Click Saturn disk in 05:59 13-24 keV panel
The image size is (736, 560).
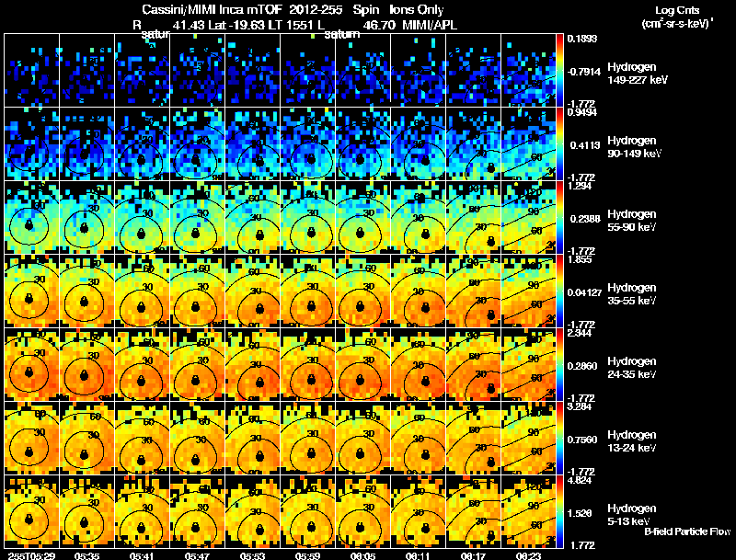(311, 453)
